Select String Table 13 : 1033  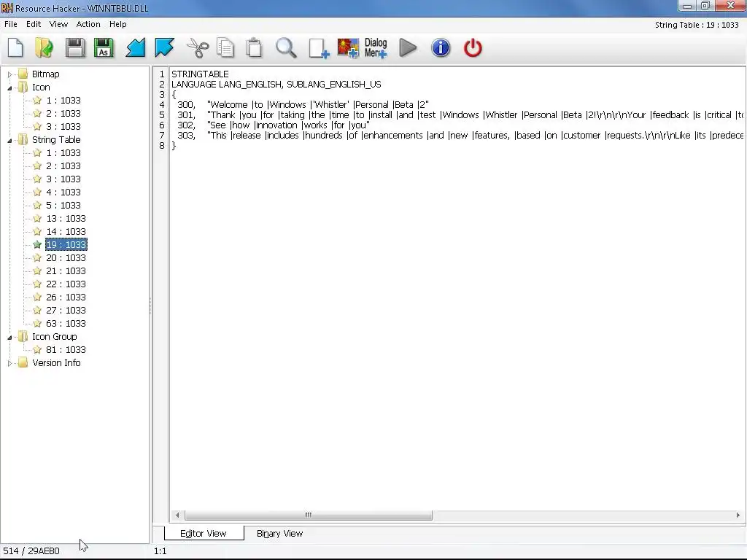tap(66, 219)
